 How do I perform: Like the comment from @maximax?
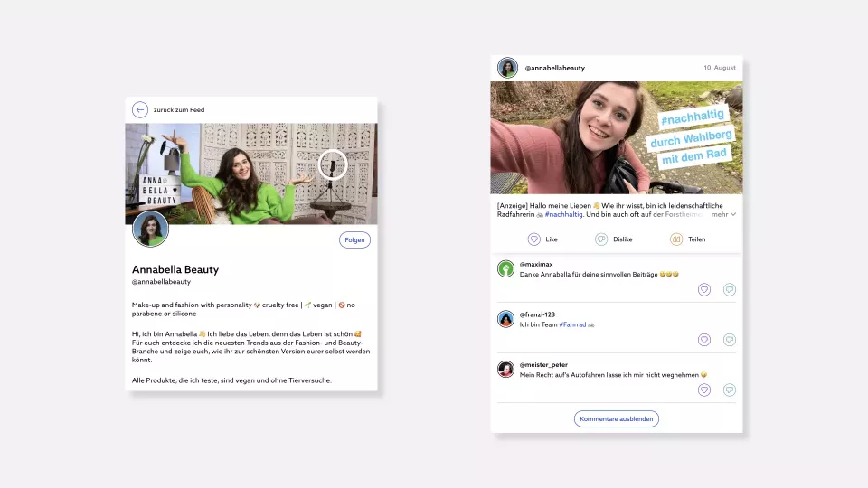click(x=704, y=289)
